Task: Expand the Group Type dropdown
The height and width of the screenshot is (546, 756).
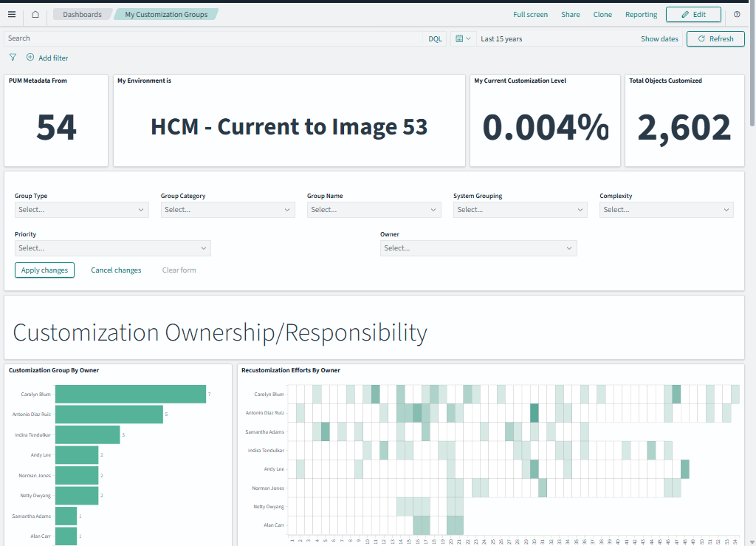Action: (81, 210)
